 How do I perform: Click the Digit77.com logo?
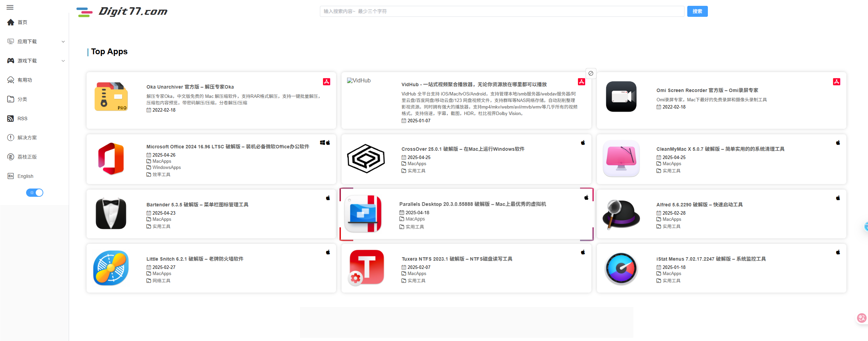coord(122,12)
